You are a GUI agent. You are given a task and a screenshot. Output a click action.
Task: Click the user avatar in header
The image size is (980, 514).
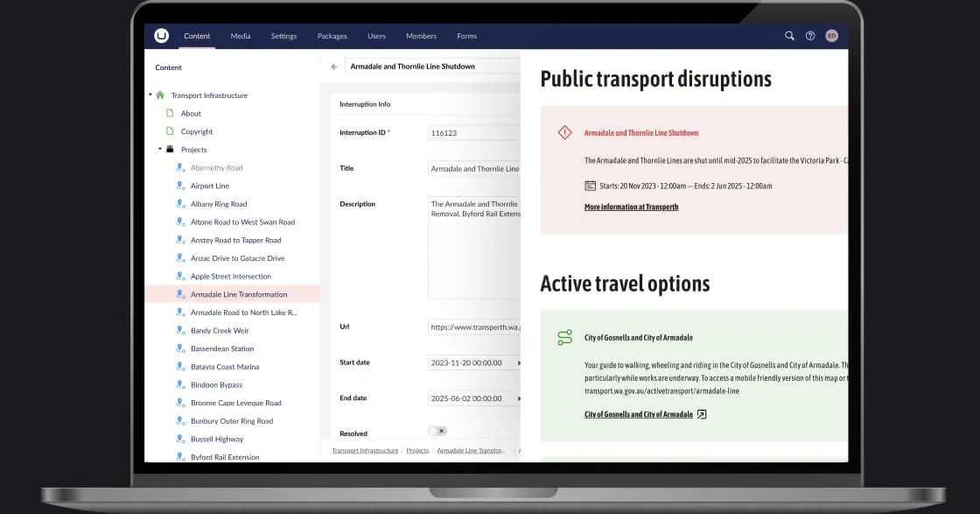coord(831,36)
